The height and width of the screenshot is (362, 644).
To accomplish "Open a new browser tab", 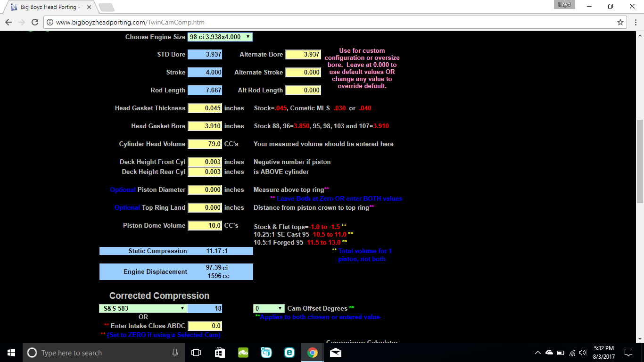I will pyautogui.click(x=107, y=7).
